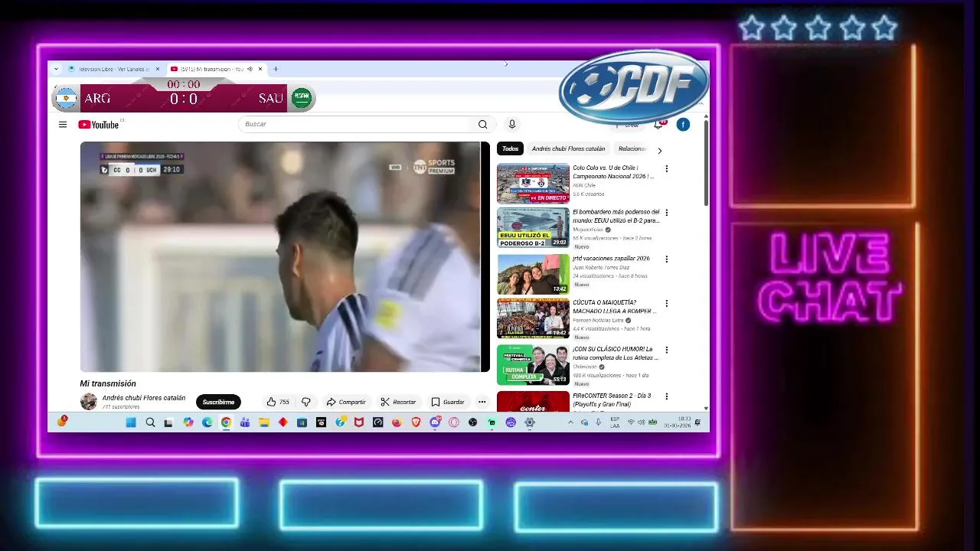Open options for Colo Colo vs. U de Chile video
Viewport: 980px width, 551px height.
pos(667,169)
